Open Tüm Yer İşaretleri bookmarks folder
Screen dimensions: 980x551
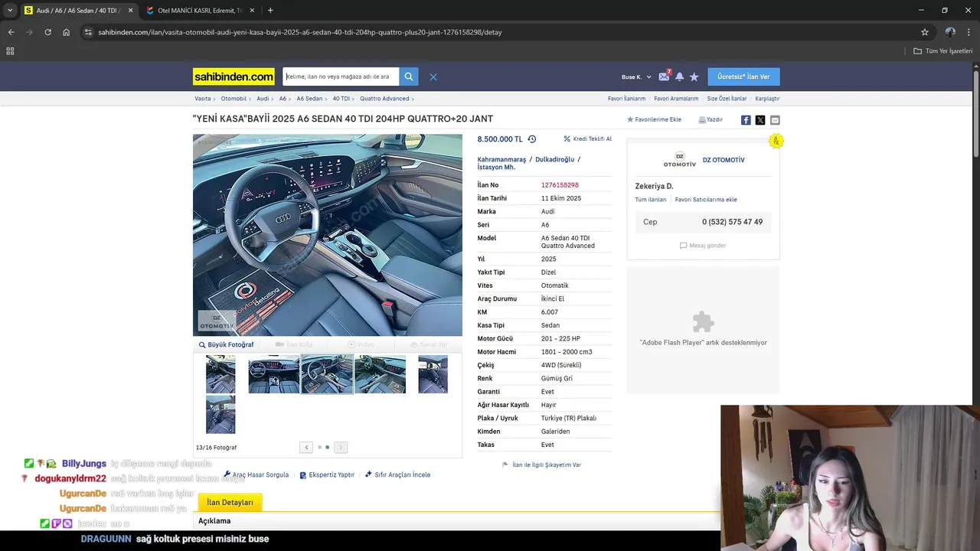point(942,51)
